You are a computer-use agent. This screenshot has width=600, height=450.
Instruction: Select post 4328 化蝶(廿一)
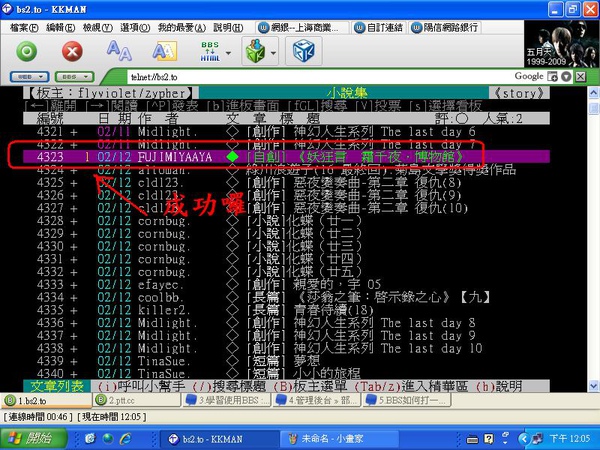pos(286,221)
